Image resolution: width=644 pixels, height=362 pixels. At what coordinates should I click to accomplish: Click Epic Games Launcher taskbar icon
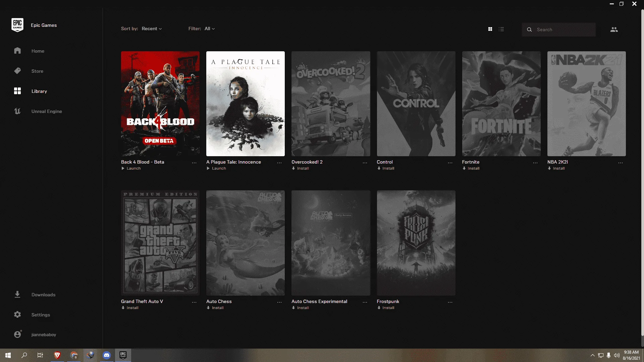pyautogui.click(x=123, y=355)
